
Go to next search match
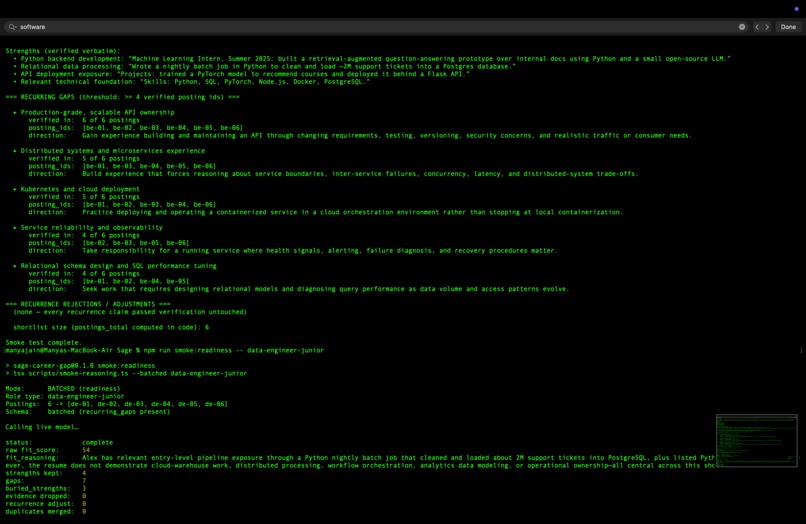767,27
